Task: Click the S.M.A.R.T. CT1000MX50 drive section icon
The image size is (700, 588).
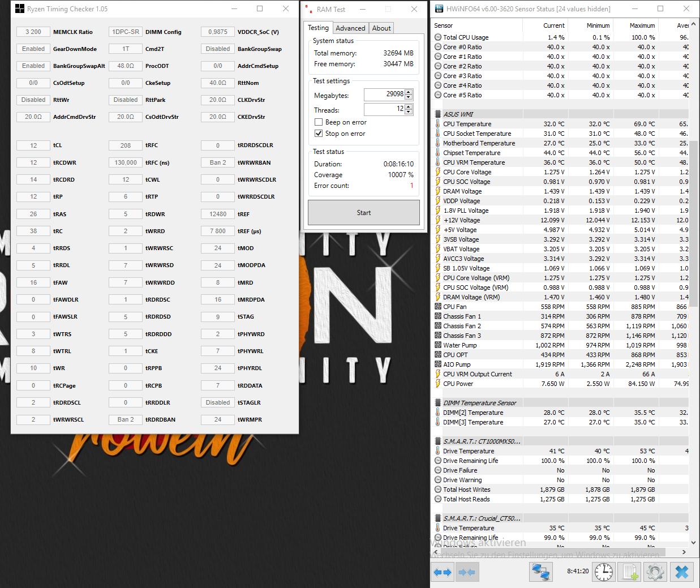Action: 437,441
